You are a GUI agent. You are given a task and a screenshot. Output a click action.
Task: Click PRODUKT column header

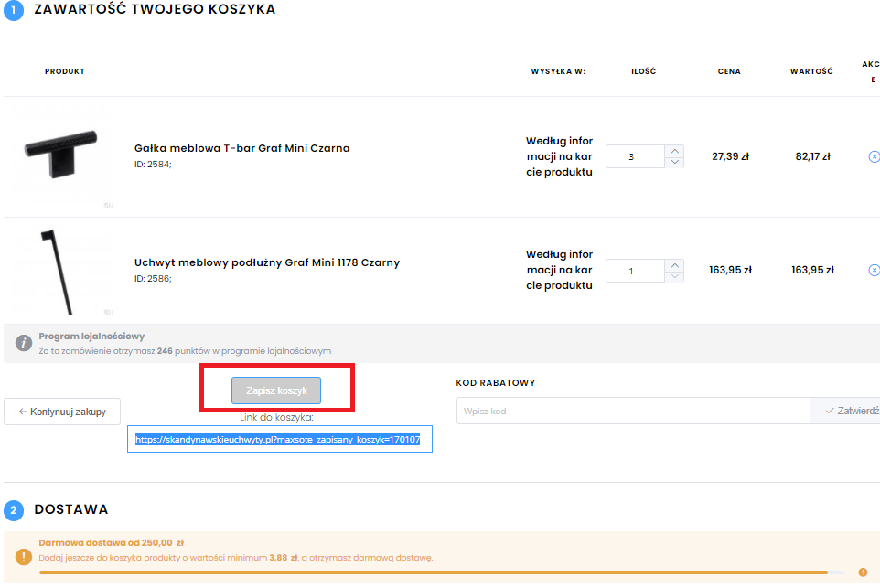pos(65,71)
